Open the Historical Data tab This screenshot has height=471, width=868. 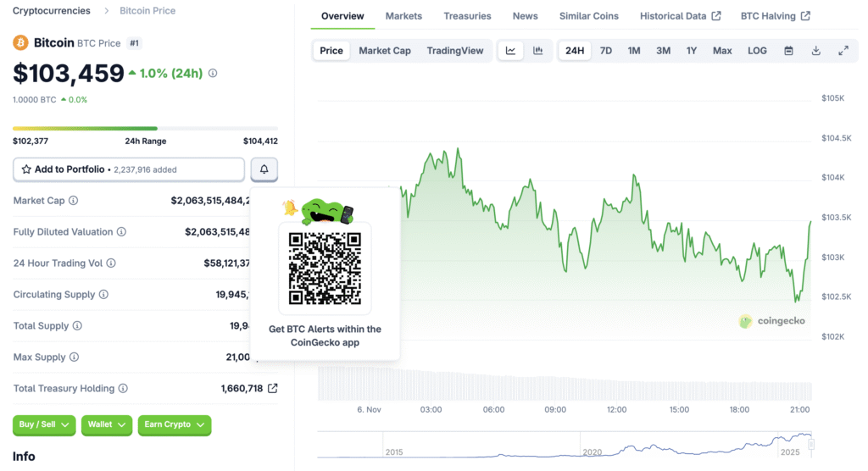pyautogui.click(x=680, y=16)
